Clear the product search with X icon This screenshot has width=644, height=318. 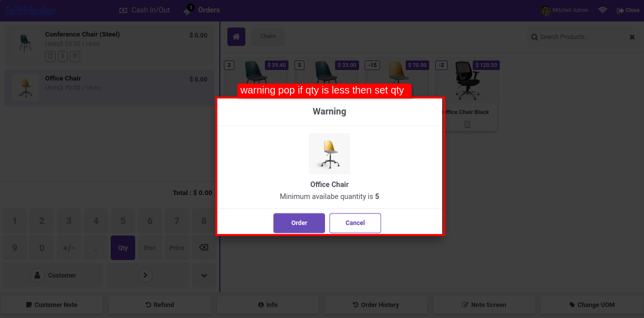tap(632, 37)
